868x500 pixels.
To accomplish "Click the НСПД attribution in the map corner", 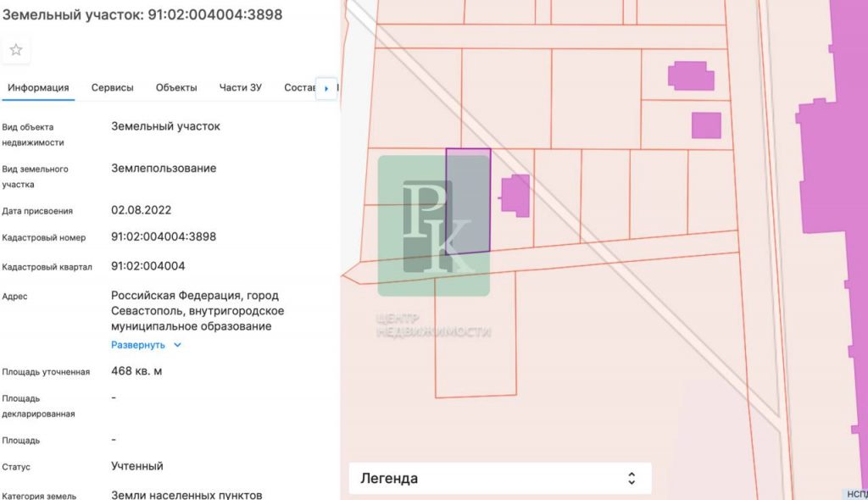I will pyautogui.click(x=855, y=494).
